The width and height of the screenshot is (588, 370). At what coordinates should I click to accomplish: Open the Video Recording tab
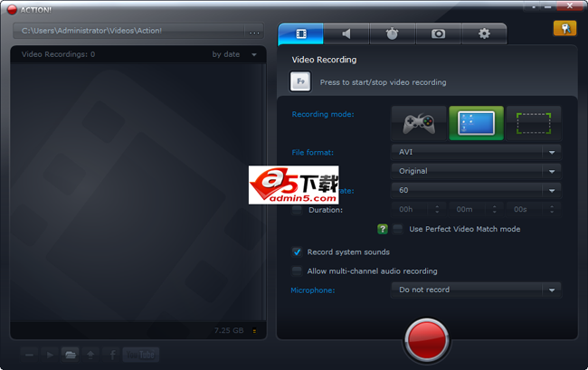point(300,33)
